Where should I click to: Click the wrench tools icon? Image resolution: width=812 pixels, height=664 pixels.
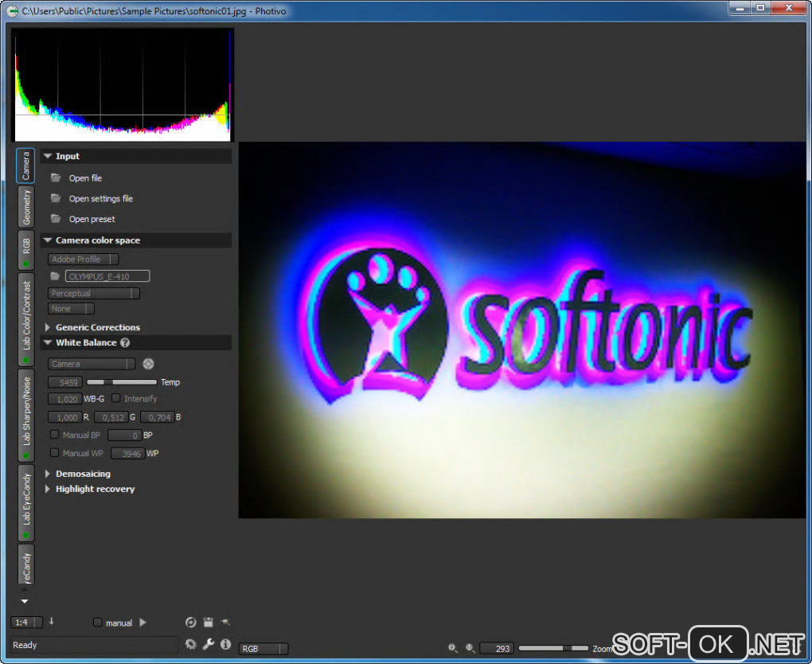(209, 644)
